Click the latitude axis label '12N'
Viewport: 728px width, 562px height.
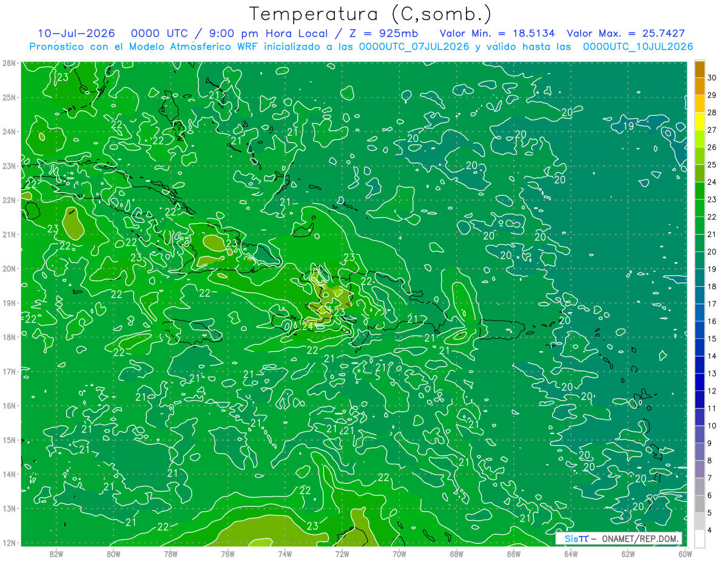pos(8,543)
